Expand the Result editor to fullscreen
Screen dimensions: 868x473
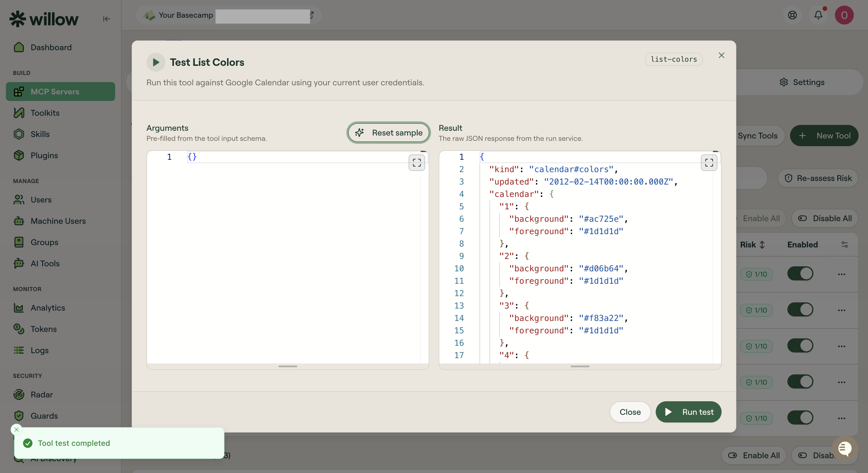(709, 163)
